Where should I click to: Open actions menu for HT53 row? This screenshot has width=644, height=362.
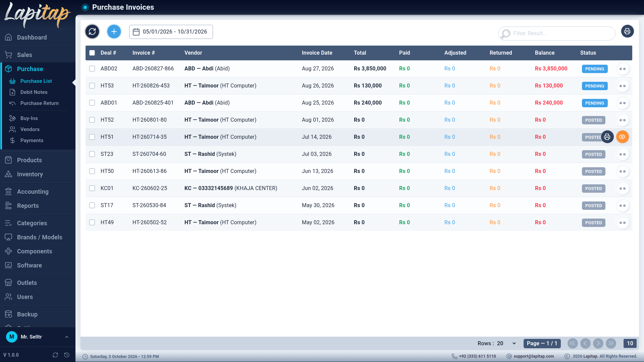point(623,86)
